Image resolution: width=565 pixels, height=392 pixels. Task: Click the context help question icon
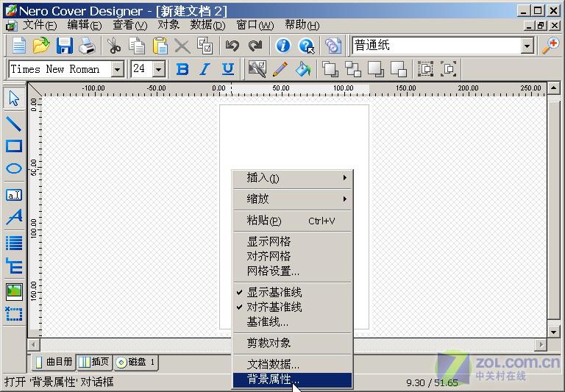pyautogui.click(x=307, y=46)
